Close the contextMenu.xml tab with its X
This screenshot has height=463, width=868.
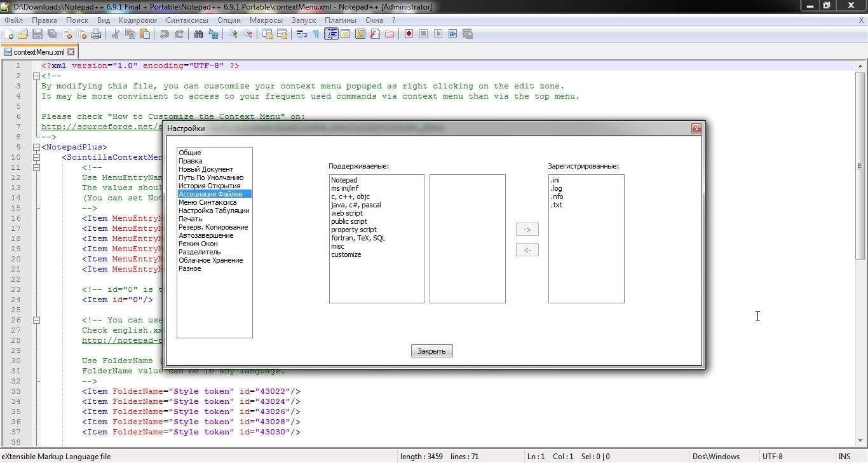71,52
